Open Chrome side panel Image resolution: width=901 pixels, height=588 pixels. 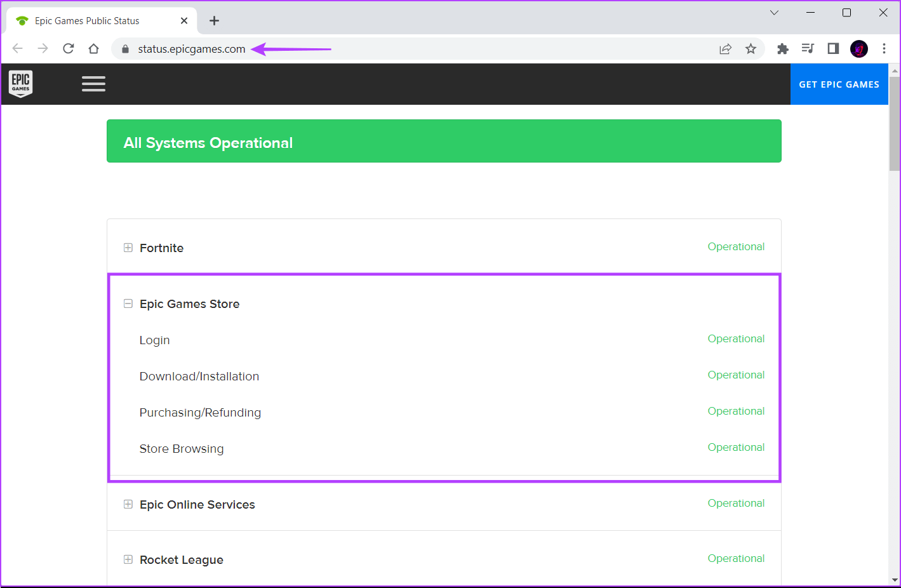pyautogui.click(x=833, y=49)
